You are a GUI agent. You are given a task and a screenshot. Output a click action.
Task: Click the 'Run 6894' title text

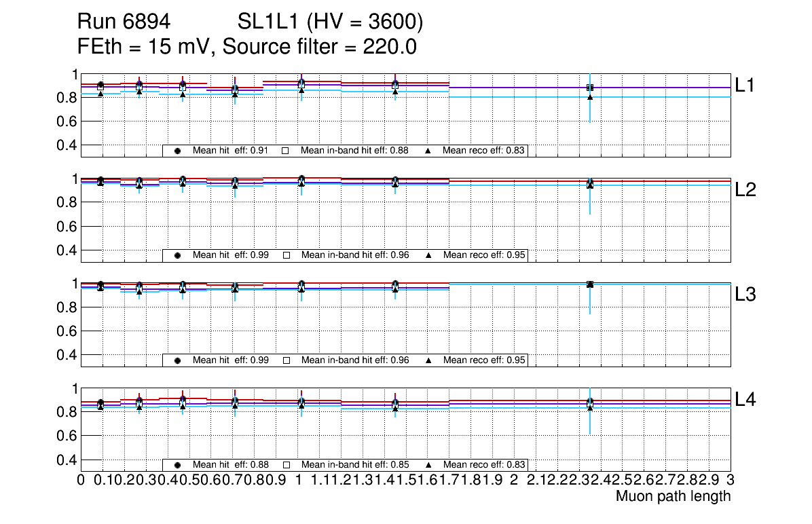click(x=124, y=22)
